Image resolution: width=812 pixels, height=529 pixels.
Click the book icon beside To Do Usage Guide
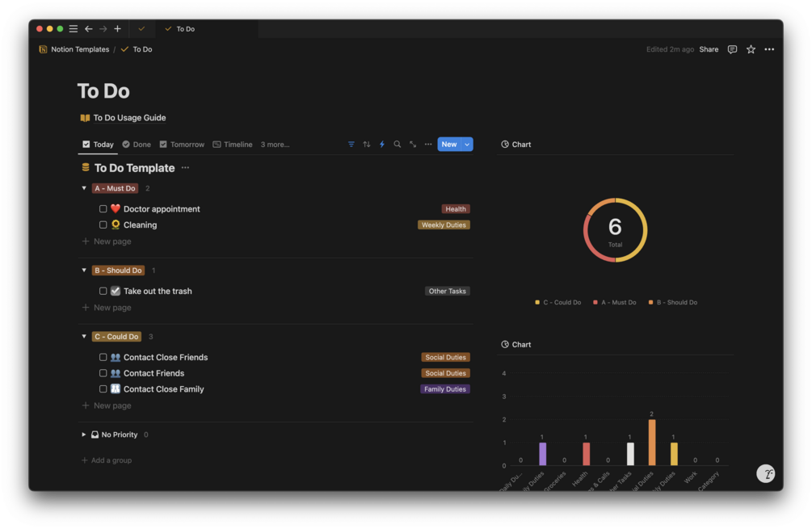85,118
